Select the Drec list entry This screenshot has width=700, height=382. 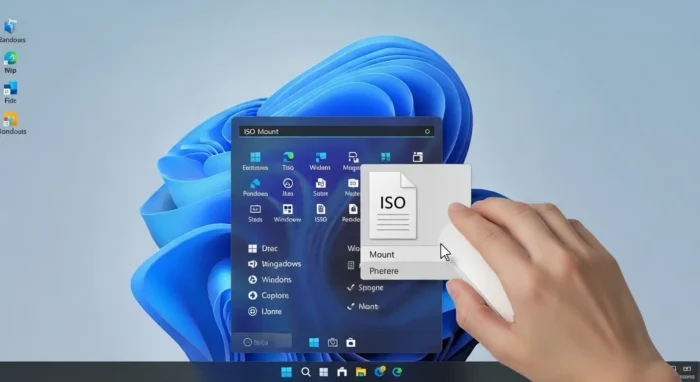[x=263, y=249]
